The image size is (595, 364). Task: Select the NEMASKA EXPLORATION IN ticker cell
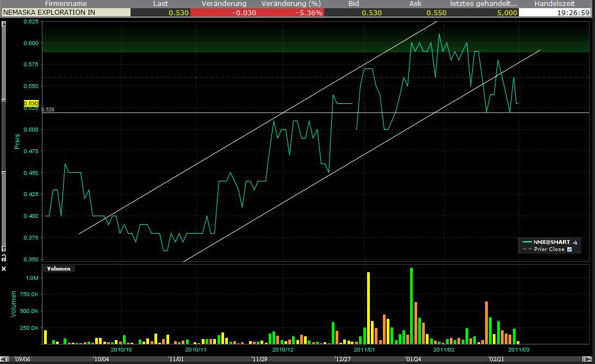[65, 12]
